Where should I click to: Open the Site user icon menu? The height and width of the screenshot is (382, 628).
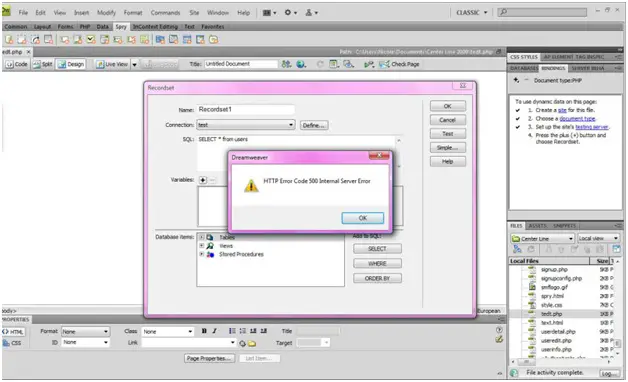coord(312,13)
